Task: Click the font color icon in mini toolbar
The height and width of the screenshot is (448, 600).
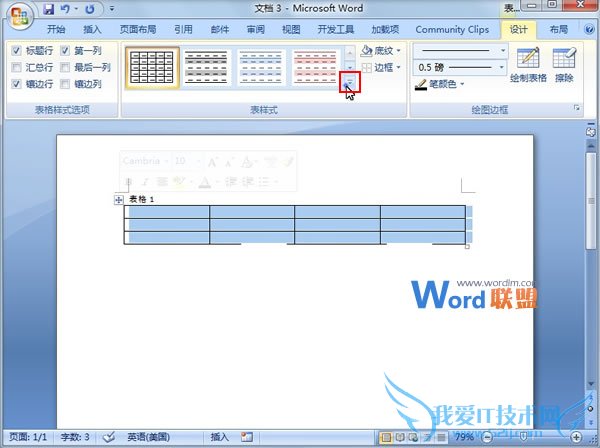Action: click(x=205, y=182)
